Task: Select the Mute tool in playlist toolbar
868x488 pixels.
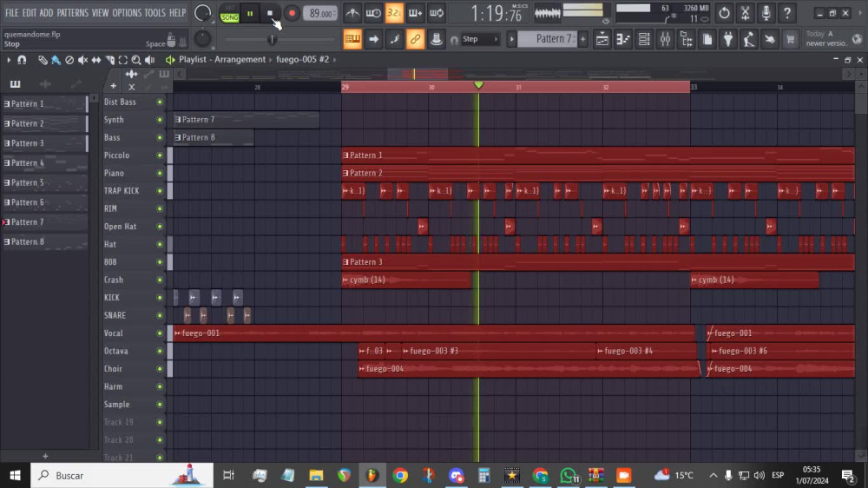Action: [x=82, y=60]
